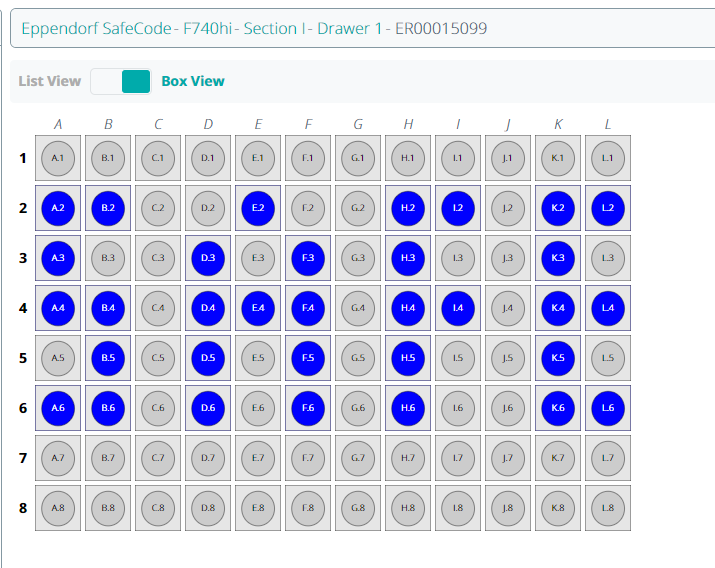The height and width of the screenshot is (568, 715).
Task: Click the freezer location name field
Action: tap(360, 28)
